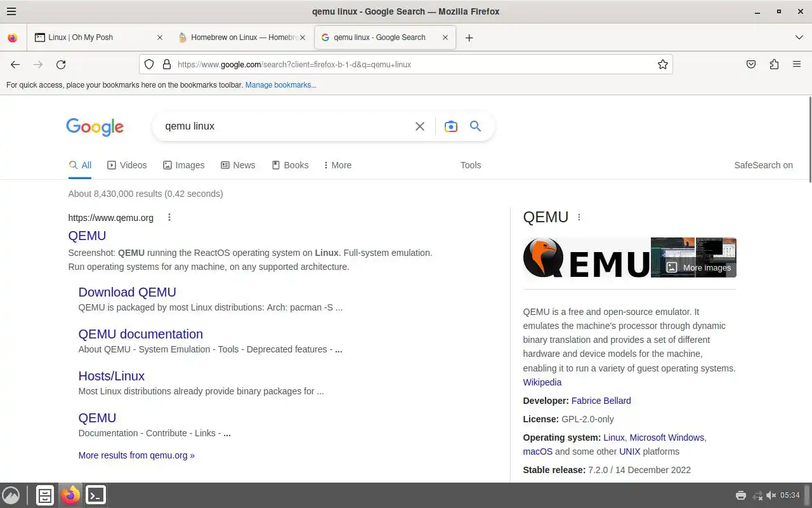Open the terminal from taskbar
Viewport: 812px width, 508px height.
[96, 495]
